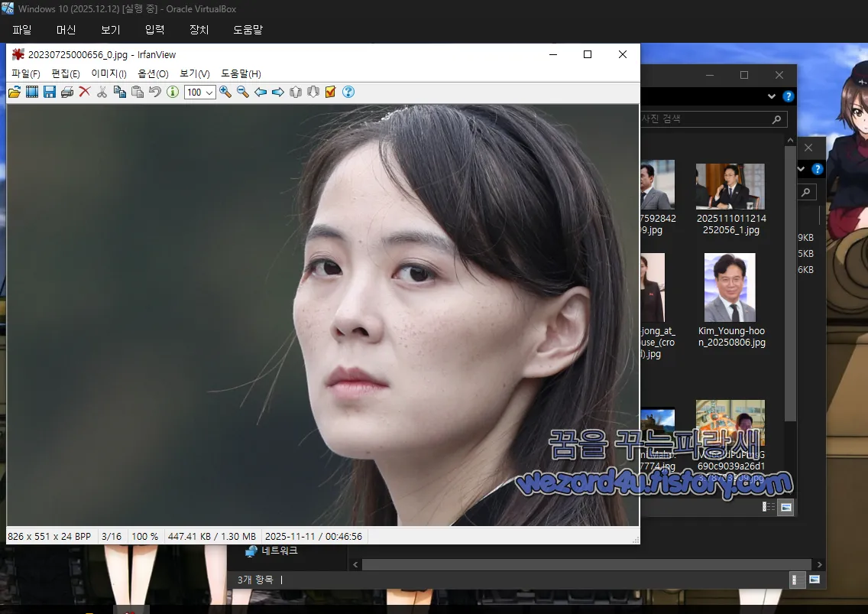The image size is (868, 614).
Task: Open the VirtualBox 장치 menu
Action: click(199, 30)
